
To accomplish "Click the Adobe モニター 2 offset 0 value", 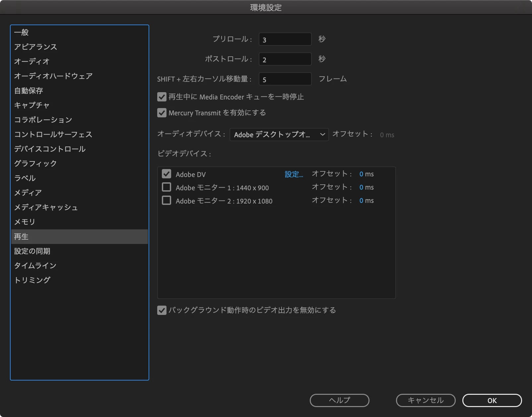I will pos(361,201).
